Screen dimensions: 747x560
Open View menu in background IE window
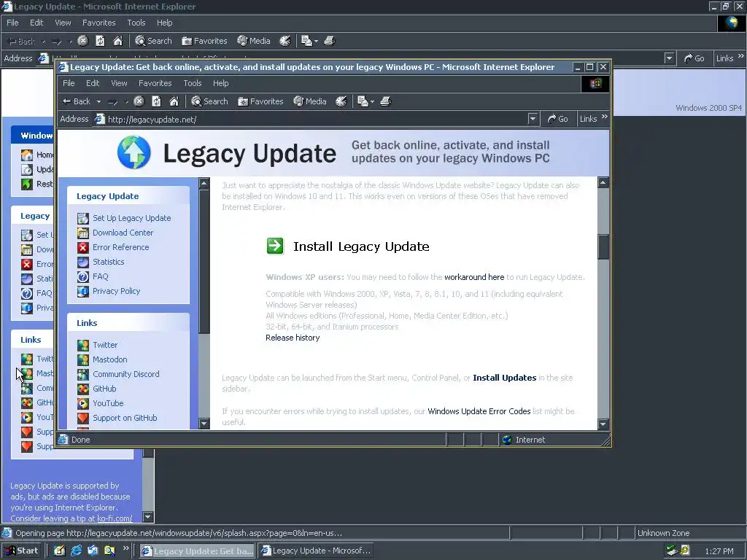(x=63, y=23)
